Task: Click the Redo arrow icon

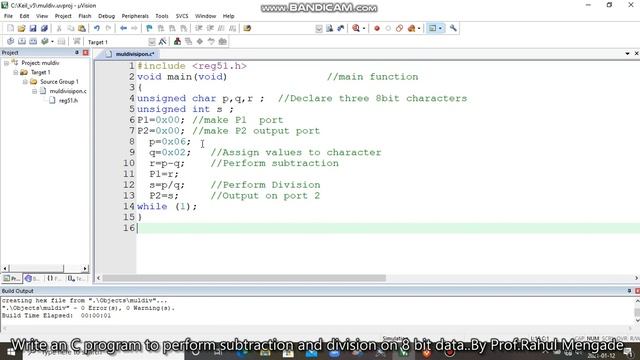Action: 108,28
